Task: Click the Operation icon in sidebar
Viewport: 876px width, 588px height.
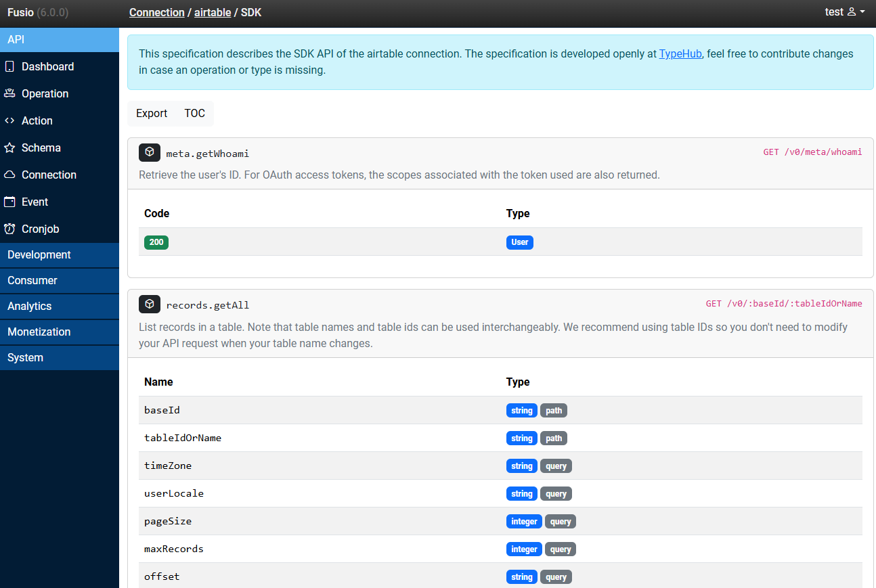Action: pos(9,93)
